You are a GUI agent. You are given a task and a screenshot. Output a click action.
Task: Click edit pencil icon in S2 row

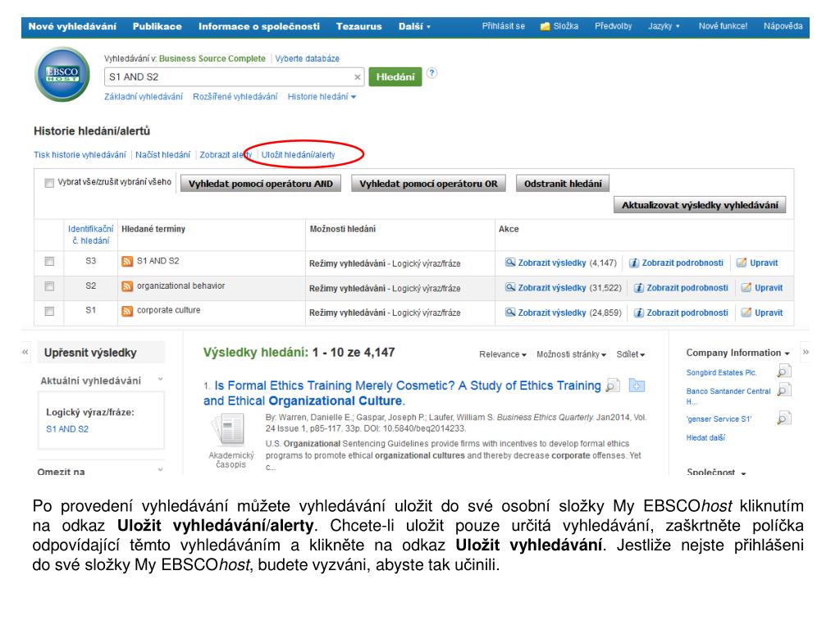point(746,287)
